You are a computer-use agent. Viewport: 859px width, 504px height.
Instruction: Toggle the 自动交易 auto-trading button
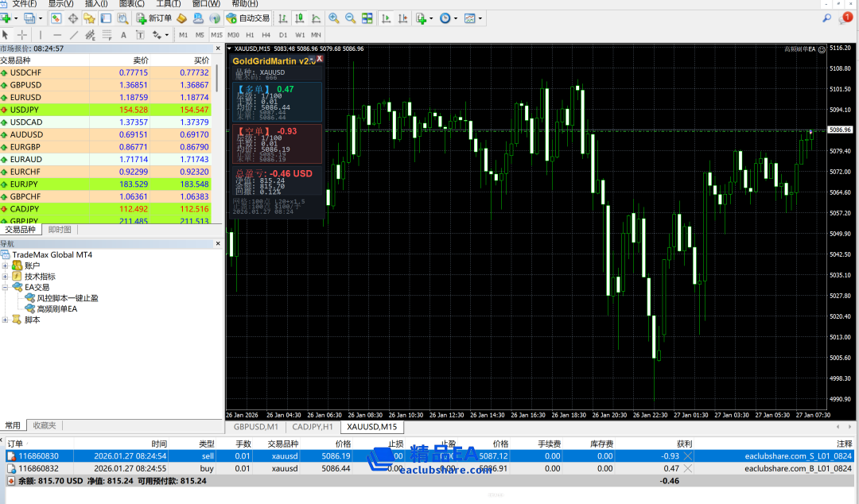tap(247, 17)
